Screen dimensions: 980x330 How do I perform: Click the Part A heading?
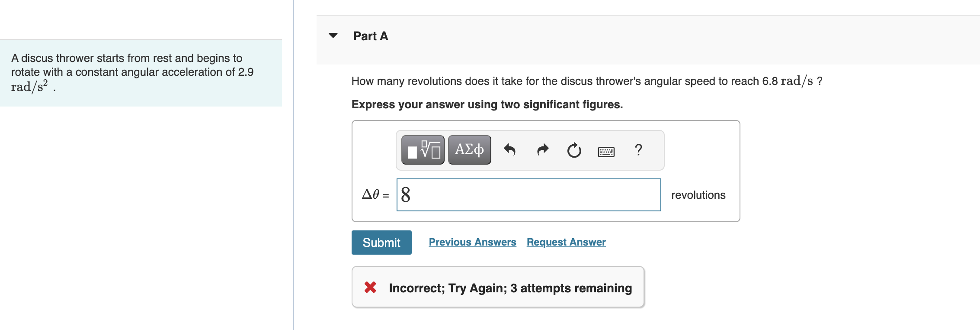[x=370, y=36]
